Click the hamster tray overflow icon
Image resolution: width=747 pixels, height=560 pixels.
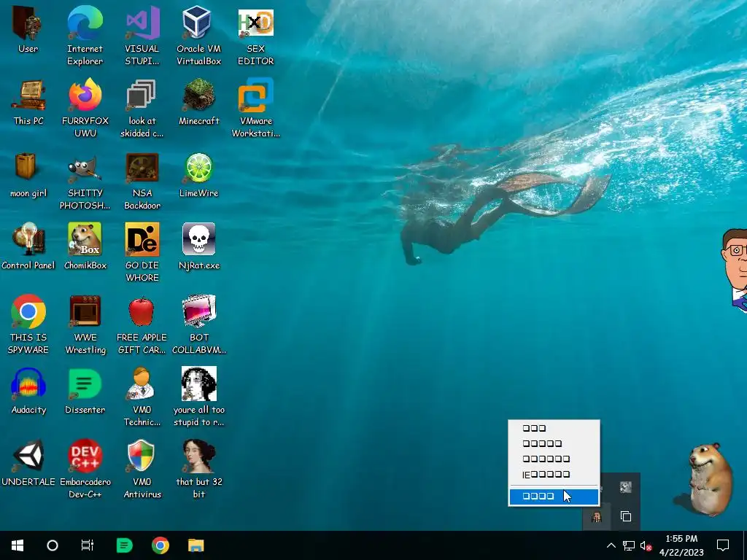point(597,517)
